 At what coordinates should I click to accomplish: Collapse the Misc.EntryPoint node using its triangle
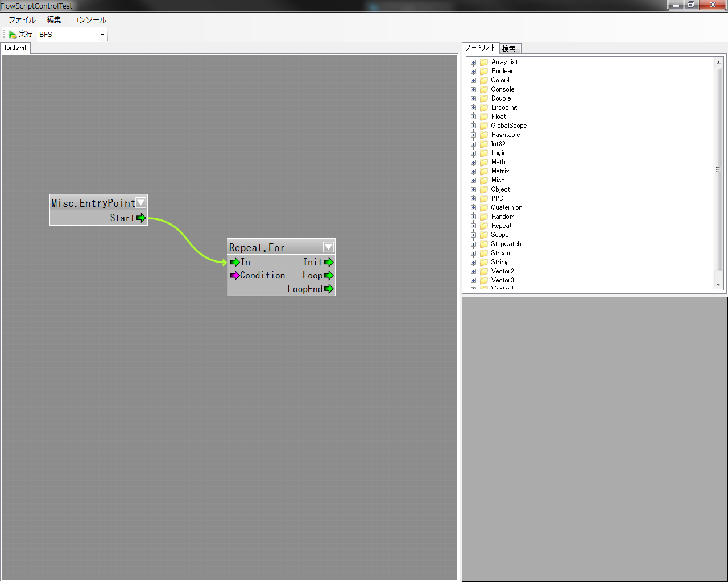[141, 203]
